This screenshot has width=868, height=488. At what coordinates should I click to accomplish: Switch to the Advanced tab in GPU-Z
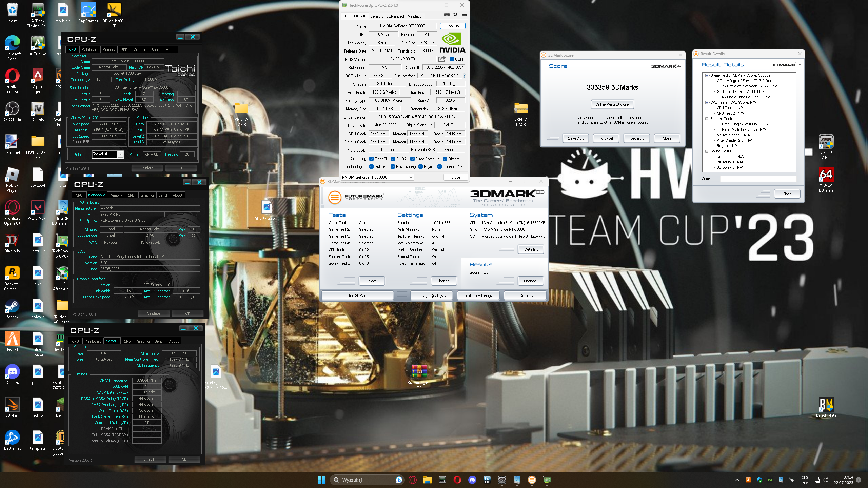tap(395, 16)
